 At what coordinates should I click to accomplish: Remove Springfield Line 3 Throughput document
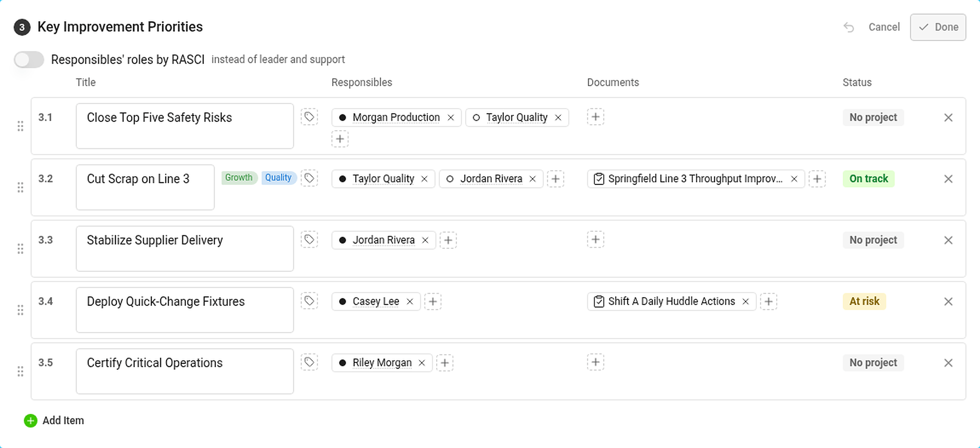(794, 179)
